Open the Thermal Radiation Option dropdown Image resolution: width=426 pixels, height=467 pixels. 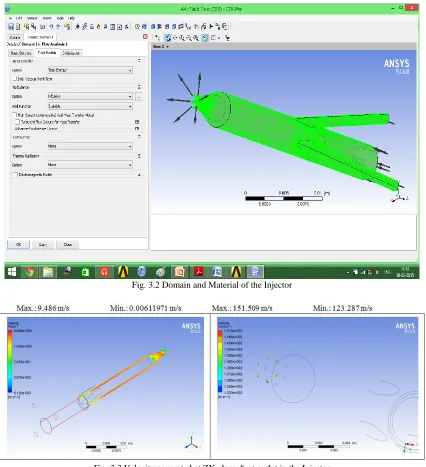(90, 165)
